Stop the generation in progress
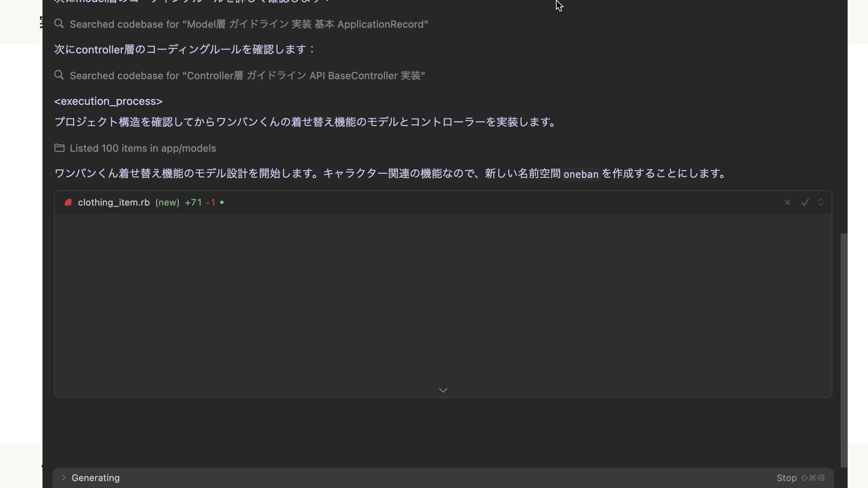Screen dimensions: 868x488 [787, 478]
